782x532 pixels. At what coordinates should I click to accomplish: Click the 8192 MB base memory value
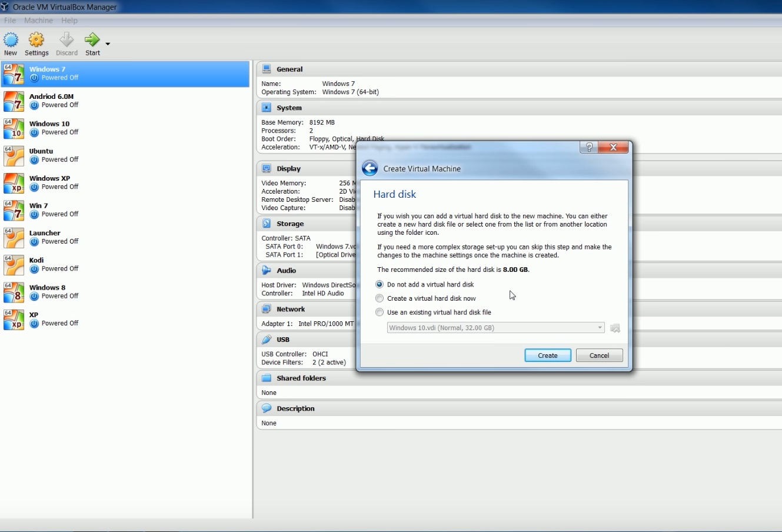[x=322, y=122]
